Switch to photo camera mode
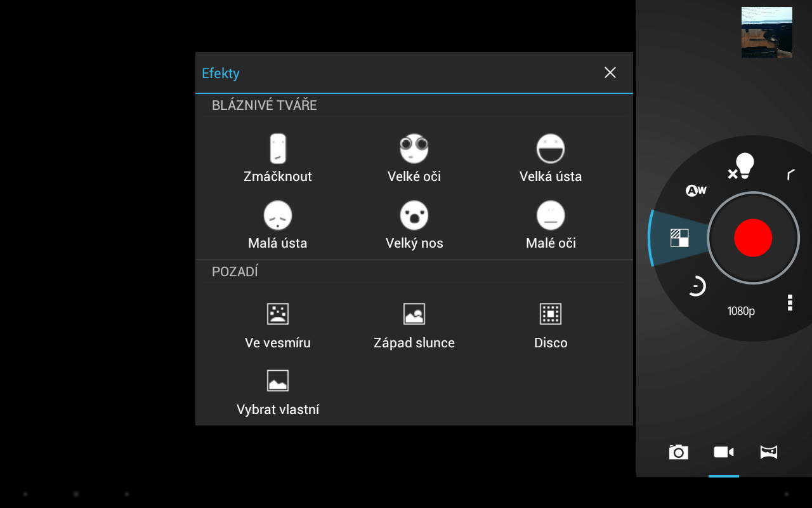 click(x=678, y=452)
